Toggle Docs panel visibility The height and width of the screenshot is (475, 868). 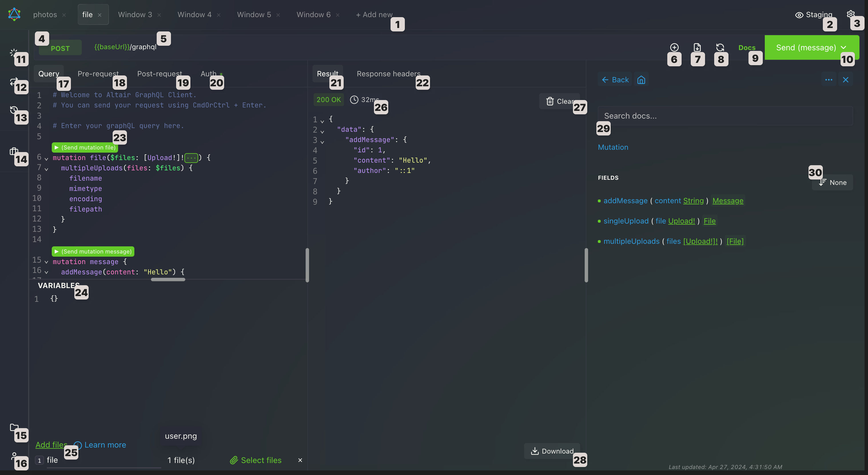[x=746, y=47]
